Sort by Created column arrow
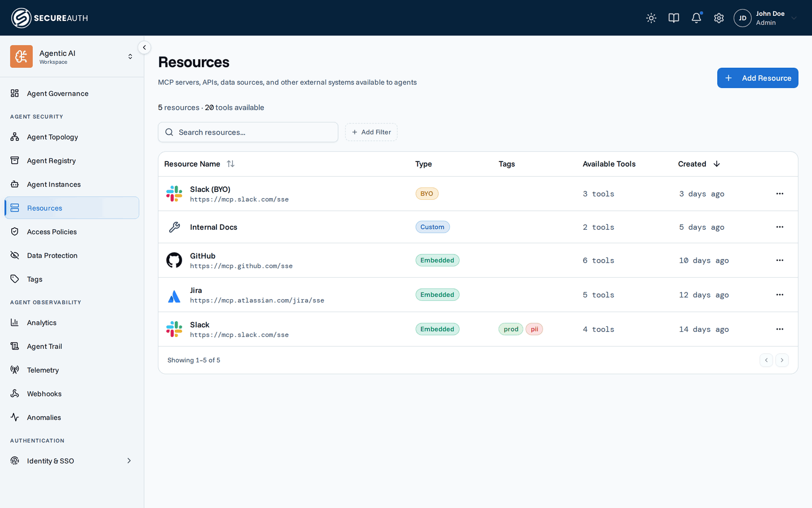This screenshot has width=812, height=508. [717, 164]
